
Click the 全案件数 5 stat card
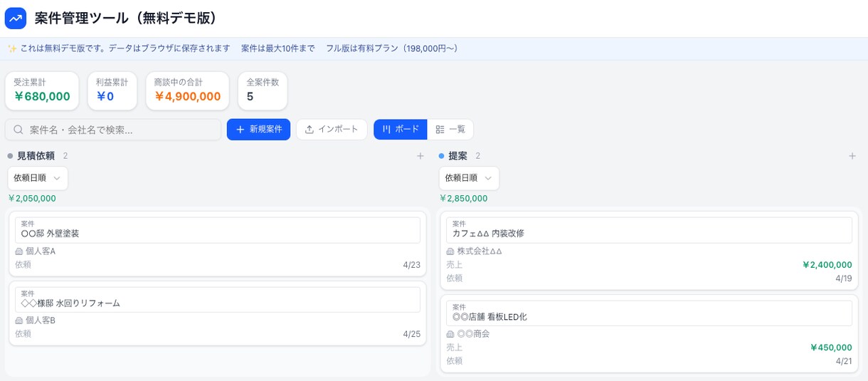263,91
